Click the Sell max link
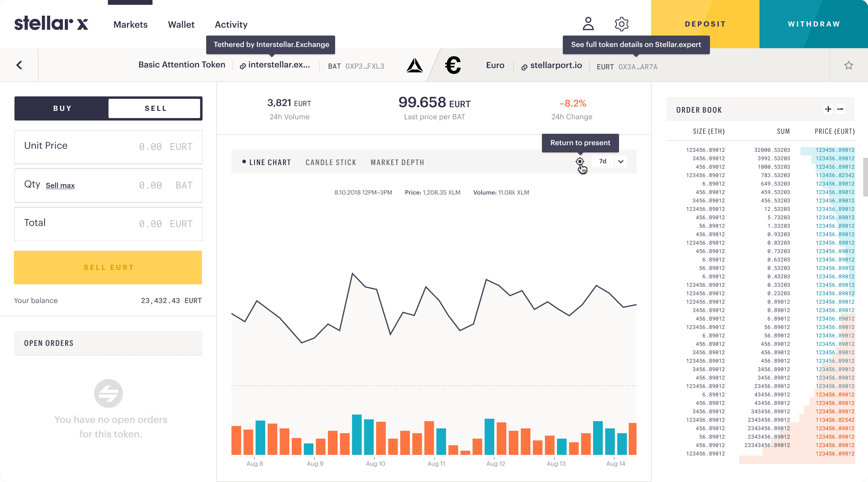 60,186
